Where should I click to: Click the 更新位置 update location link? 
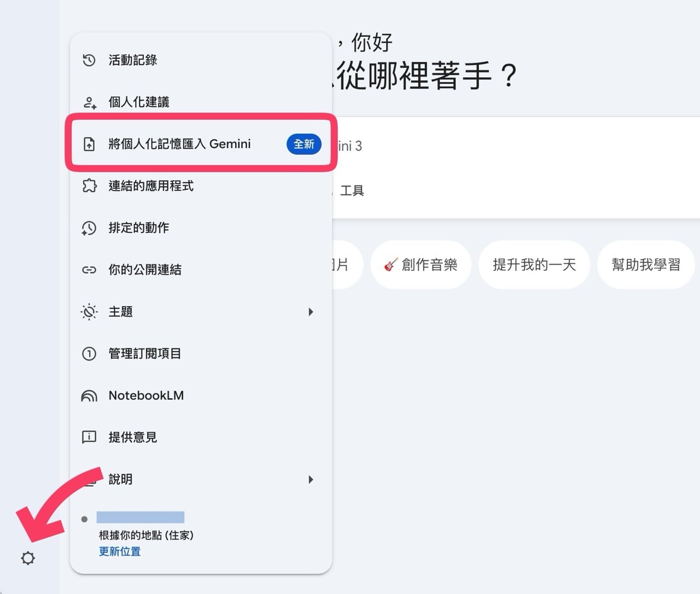coord(119,552)
